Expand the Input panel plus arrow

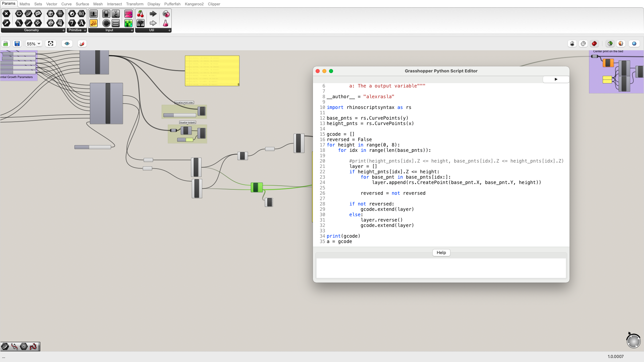[132, 30]
